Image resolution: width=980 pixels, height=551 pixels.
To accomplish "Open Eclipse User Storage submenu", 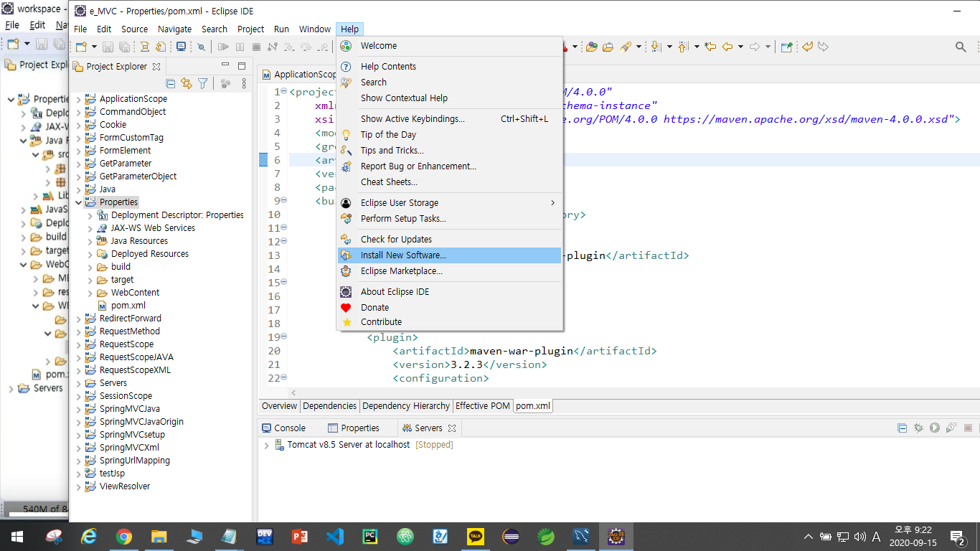I will pos(449,203).
